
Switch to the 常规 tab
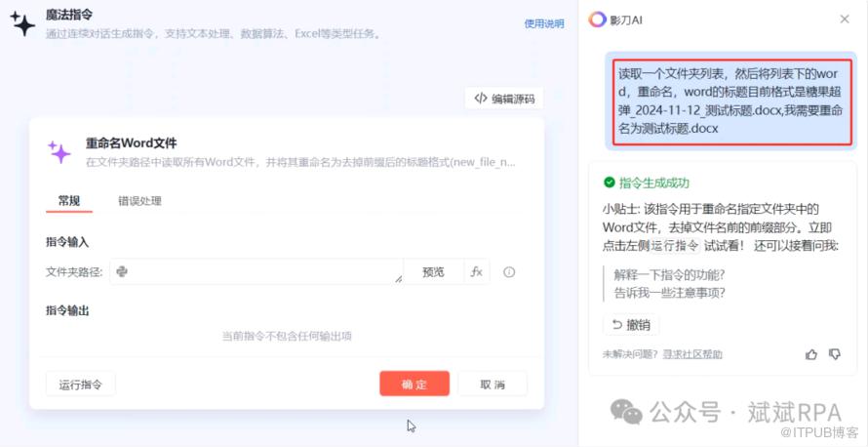click(69, 201)
